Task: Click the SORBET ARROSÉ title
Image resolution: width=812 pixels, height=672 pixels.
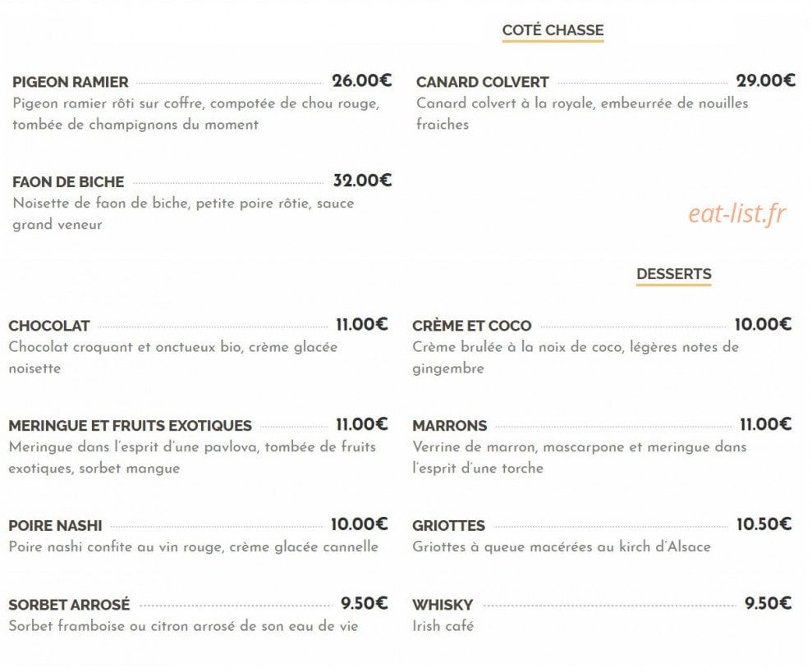Action: point(70,605)
